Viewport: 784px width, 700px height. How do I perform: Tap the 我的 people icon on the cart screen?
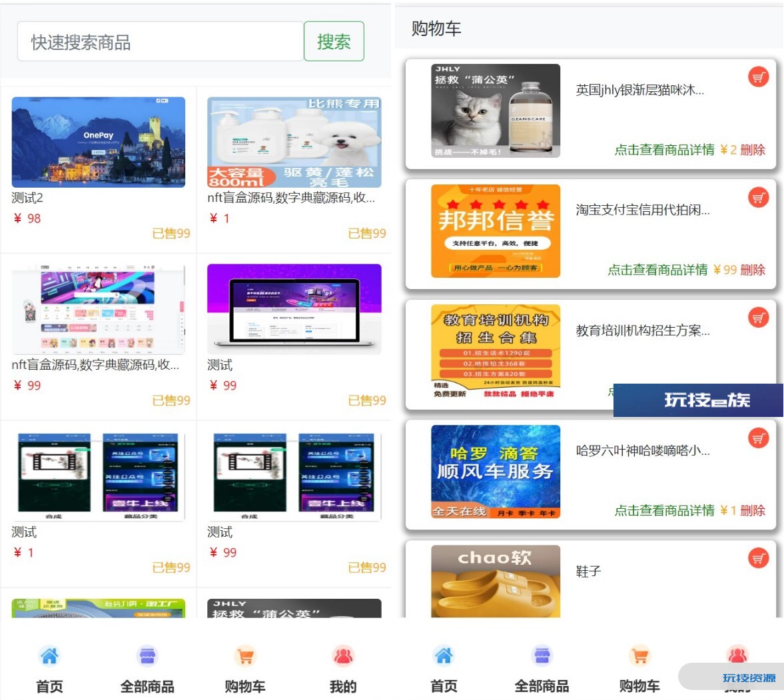click(x=737, y=655)
